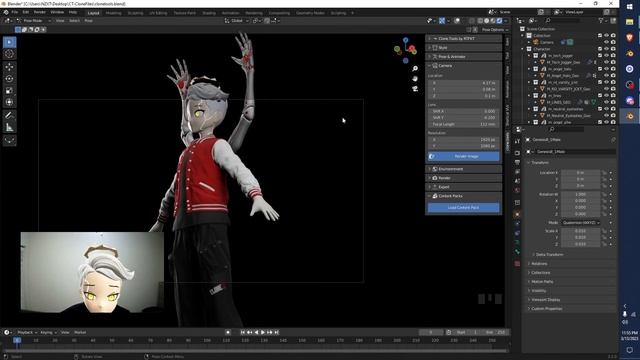
Task: Hide the Character collection in the viewport
Action: click(607, 49)
